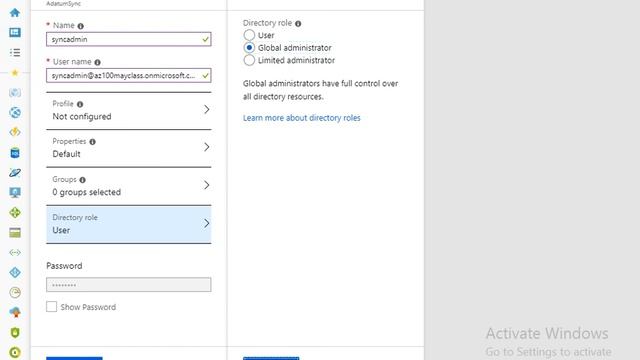Open Home from the sidebar
The image size is (640, 360).
(15, 12)
